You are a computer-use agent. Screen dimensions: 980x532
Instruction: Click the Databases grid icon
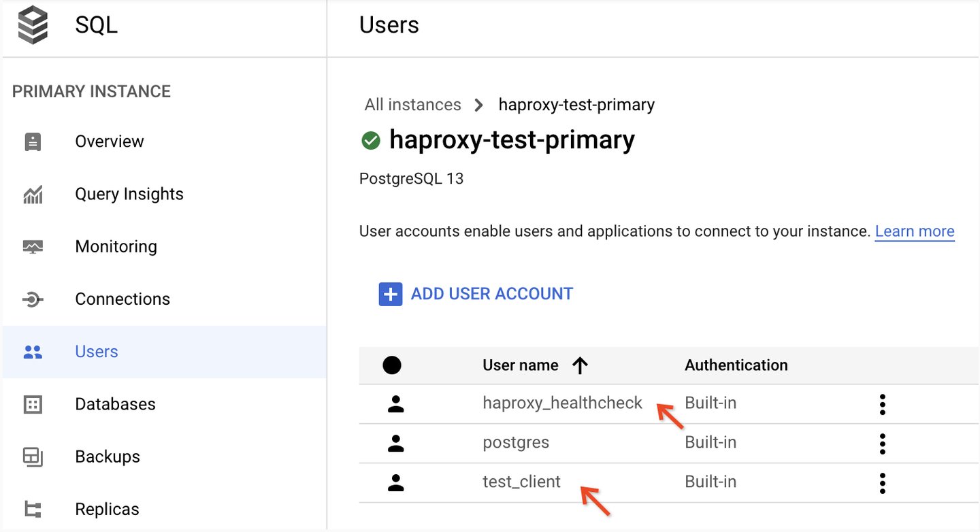tap(33, 404)
